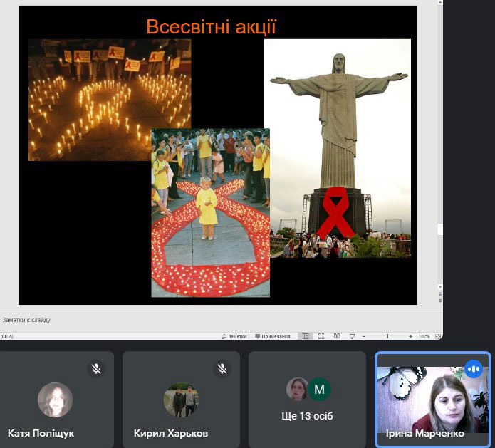Viewport: 495px width, 448px height.
Task: Click the zoom in plus button
Action: click(x=410, y=337)
